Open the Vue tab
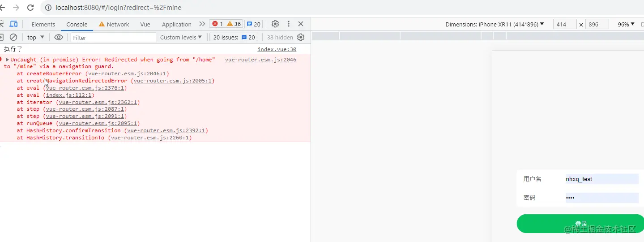The height and width of the screenshot is (242, 644). (145, 24)
